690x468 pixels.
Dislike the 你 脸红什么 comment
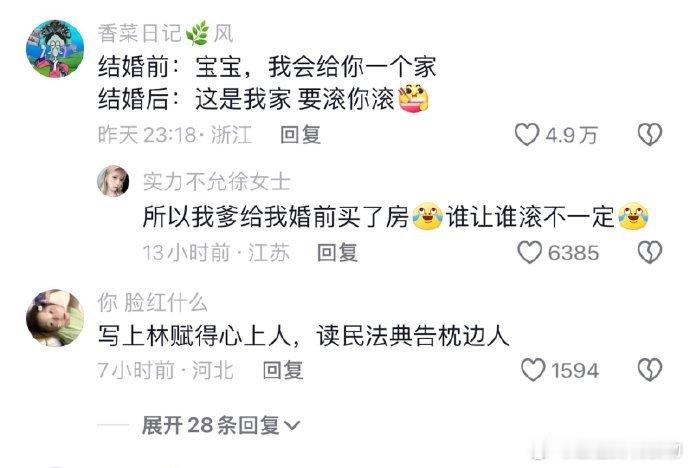650,370
